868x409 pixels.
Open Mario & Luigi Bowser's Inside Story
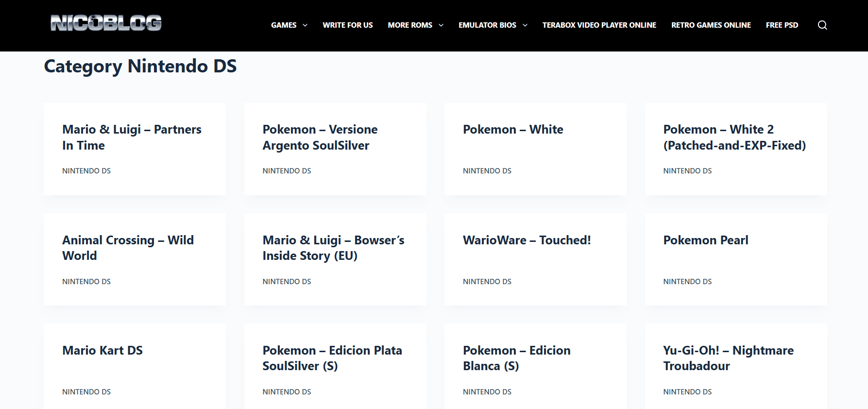(333, 248)
